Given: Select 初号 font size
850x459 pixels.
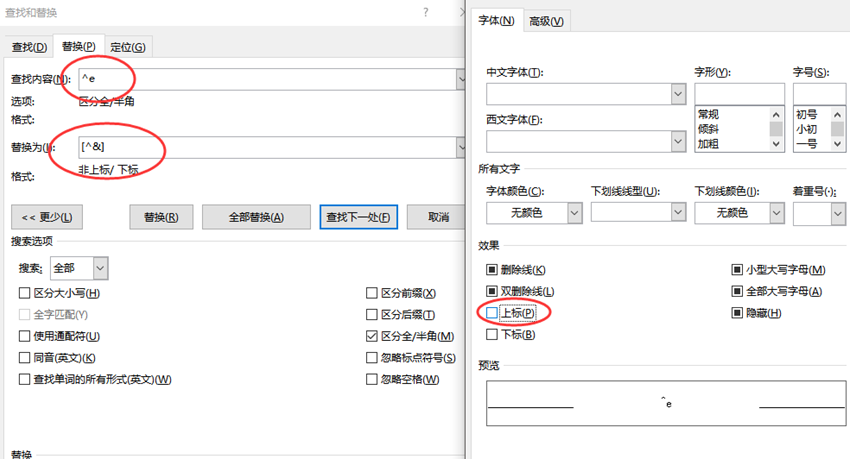Looking at the screenshot, I should [x=807, y=114].
